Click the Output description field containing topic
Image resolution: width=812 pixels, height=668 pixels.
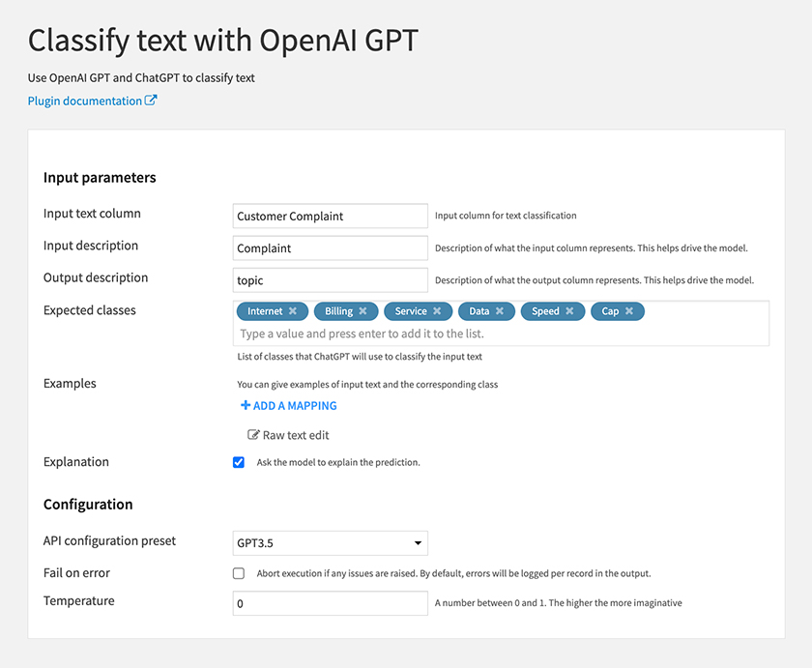[331, 280]
